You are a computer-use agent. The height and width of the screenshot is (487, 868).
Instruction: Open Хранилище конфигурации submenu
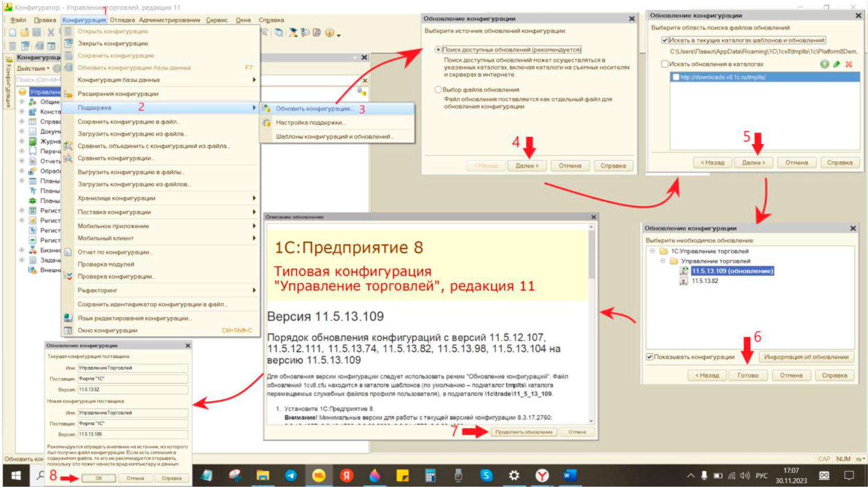[160, 198]
